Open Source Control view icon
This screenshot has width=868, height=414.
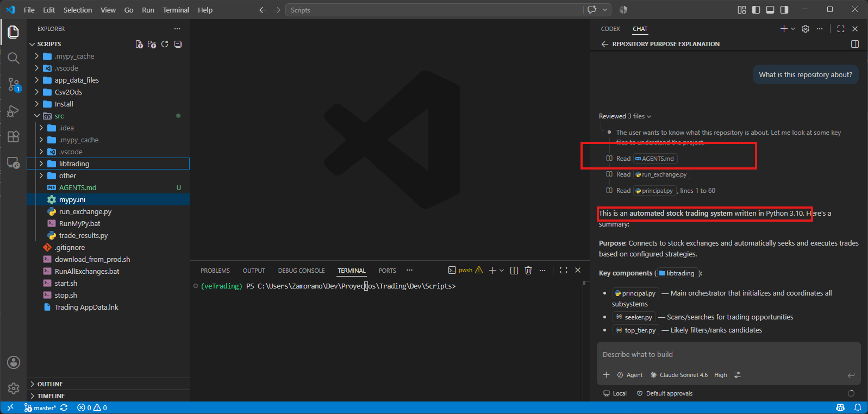(x=14, y=84)
